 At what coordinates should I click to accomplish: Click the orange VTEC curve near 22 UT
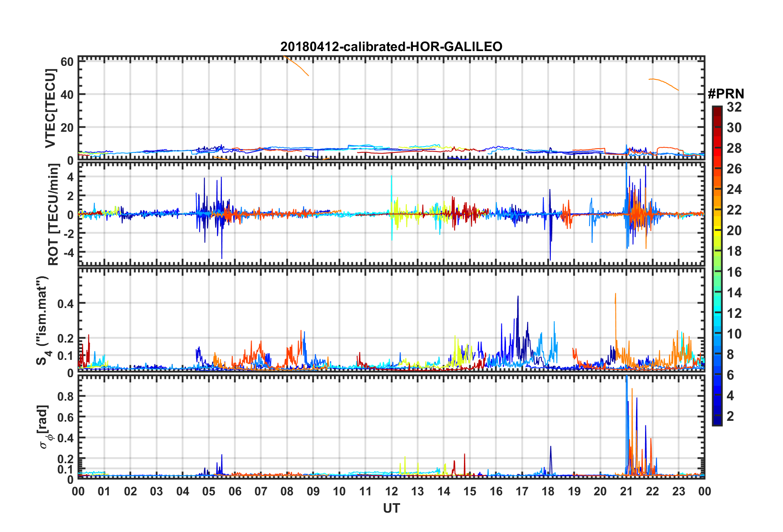click(664, 84)
